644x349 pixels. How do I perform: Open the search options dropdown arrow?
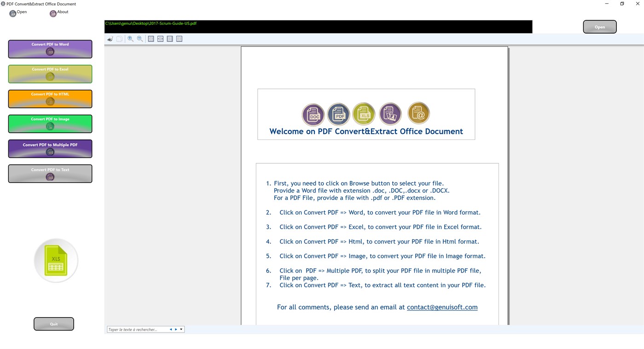tap(181, 329)
